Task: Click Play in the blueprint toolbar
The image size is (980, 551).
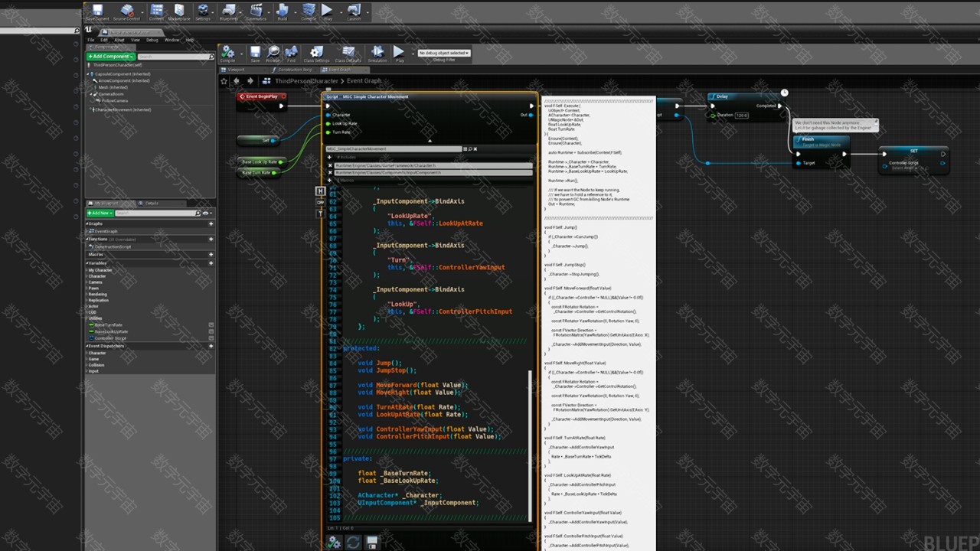Action: 399,54
